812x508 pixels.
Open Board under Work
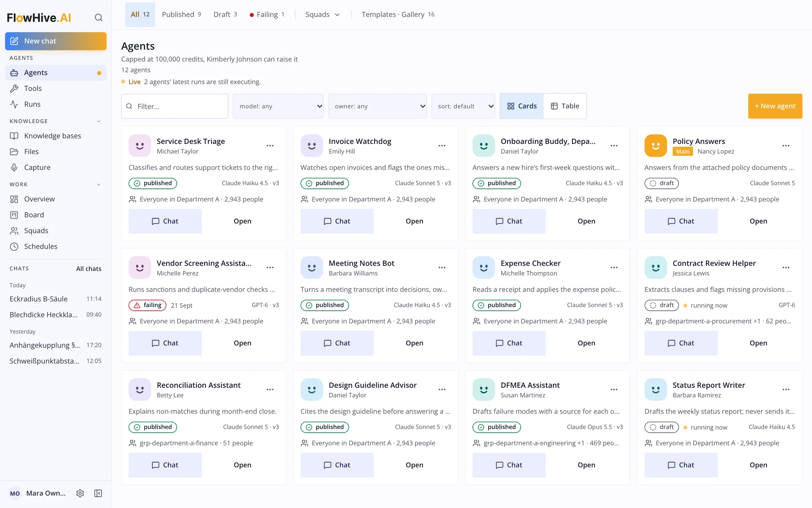[56, 215]
